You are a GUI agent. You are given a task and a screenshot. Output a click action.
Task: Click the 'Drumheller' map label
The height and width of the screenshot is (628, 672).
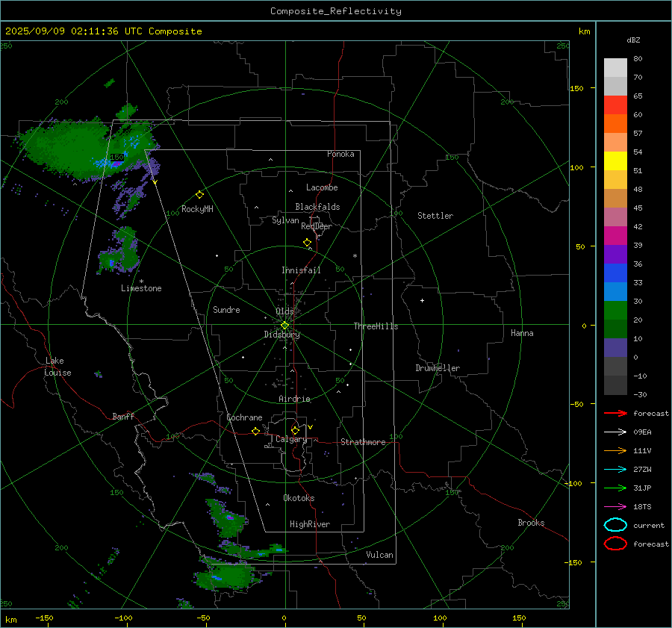[x=437, y=368]
